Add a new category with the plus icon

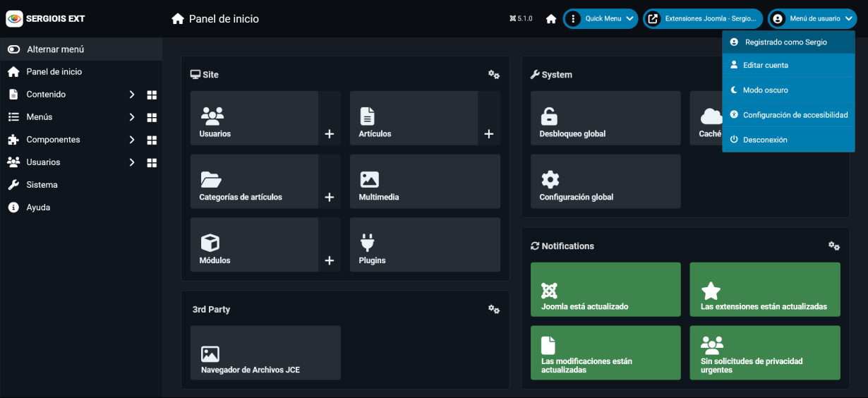[x=330, y=198]
